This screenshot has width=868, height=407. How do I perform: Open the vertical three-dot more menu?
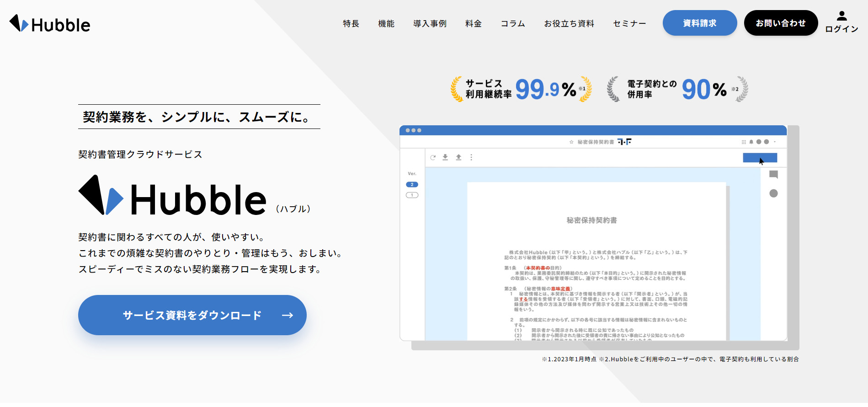click(x=471, y=157)
